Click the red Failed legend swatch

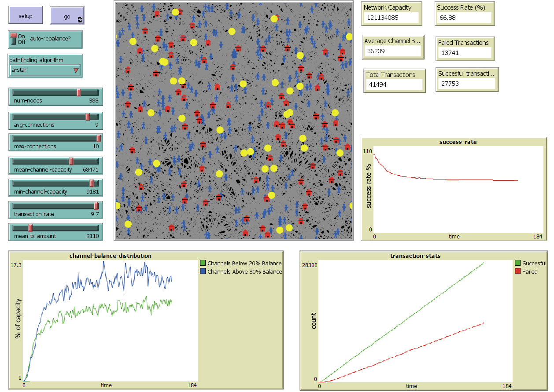pos(517,271)
